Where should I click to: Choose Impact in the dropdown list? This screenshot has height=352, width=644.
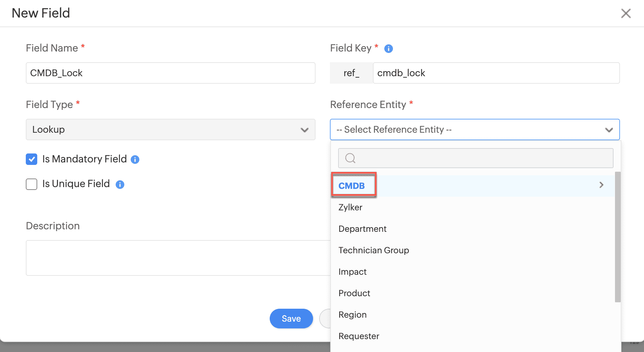pos(352,272)
